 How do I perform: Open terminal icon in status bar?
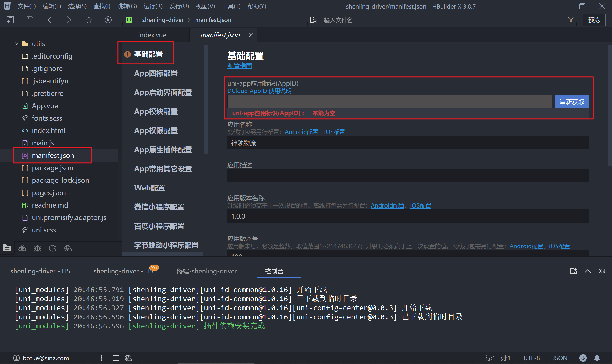116,358
